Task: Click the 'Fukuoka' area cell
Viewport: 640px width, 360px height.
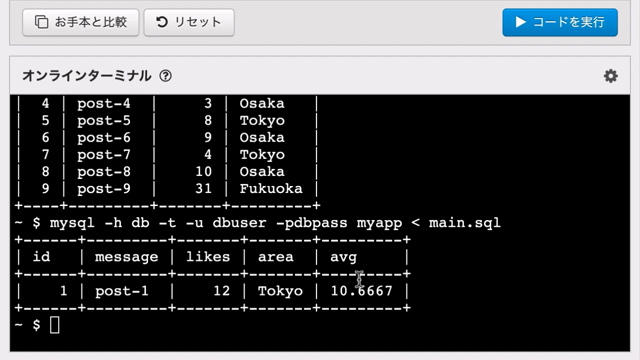Action: click(x=271, y=189)
